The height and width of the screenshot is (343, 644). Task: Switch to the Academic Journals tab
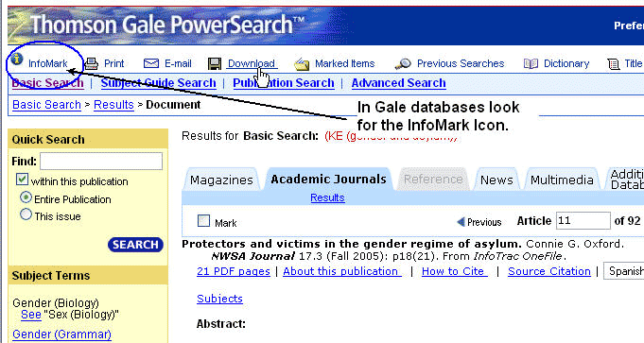point(328,180)
